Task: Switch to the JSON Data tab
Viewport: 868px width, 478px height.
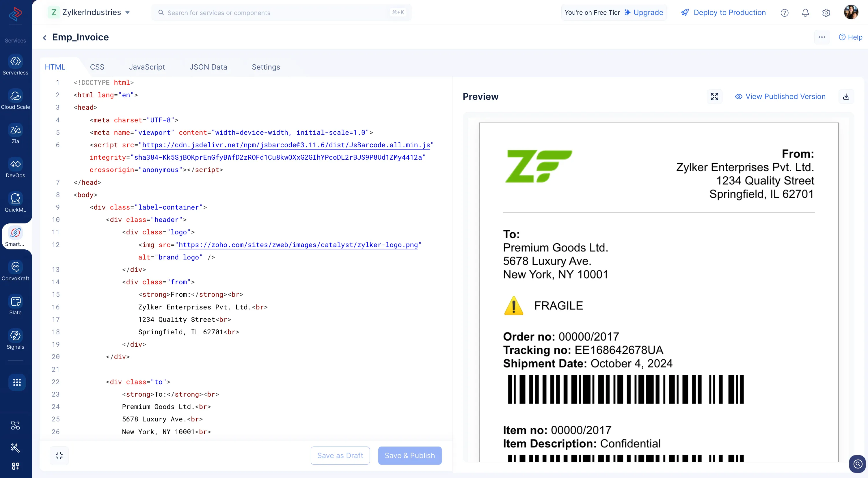Action: coord(208,67)
